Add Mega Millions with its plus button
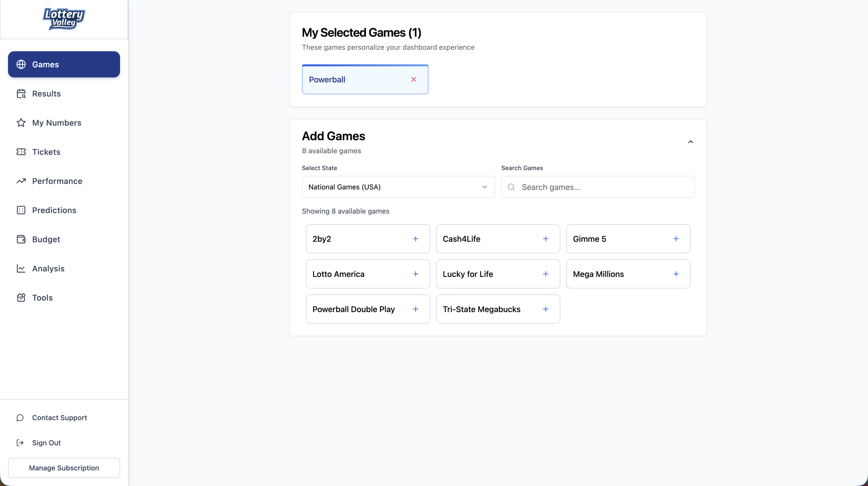Image resolution: width=868 pixels, height=486 pixels. pos(676,274)
